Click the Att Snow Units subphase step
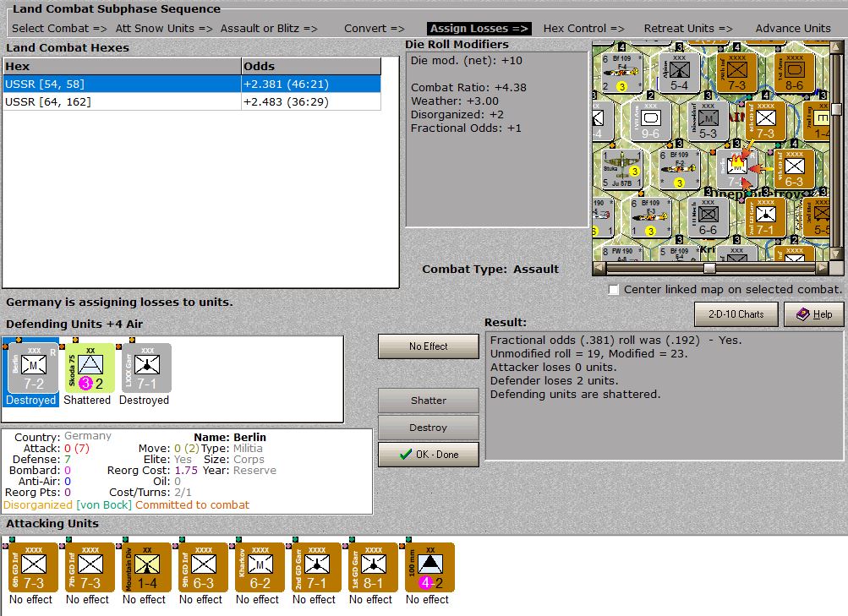848x616 pixels. pos(164,29)
